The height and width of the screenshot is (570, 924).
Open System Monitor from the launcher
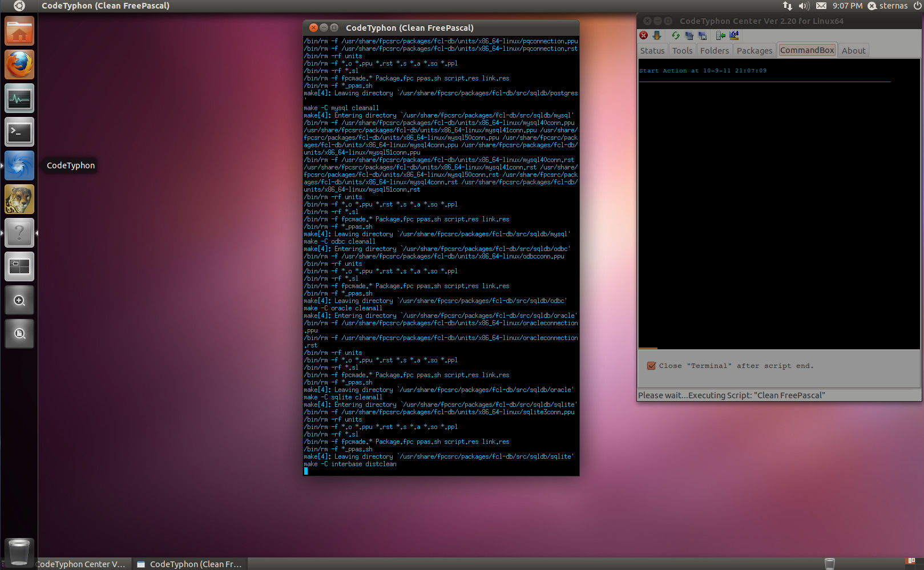[x=19, y=98]
